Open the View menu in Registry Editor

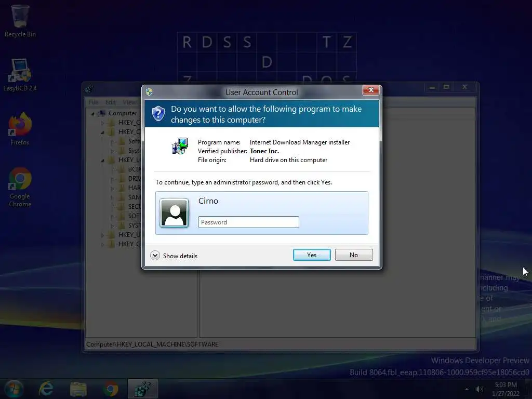[129, 102]
